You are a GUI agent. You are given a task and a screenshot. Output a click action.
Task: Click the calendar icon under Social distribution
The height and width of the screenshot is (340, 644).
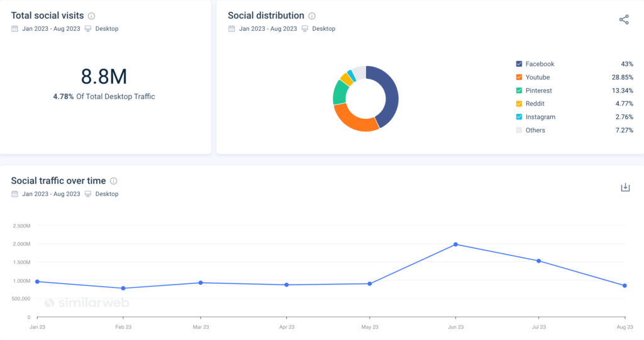click(231, 29)
